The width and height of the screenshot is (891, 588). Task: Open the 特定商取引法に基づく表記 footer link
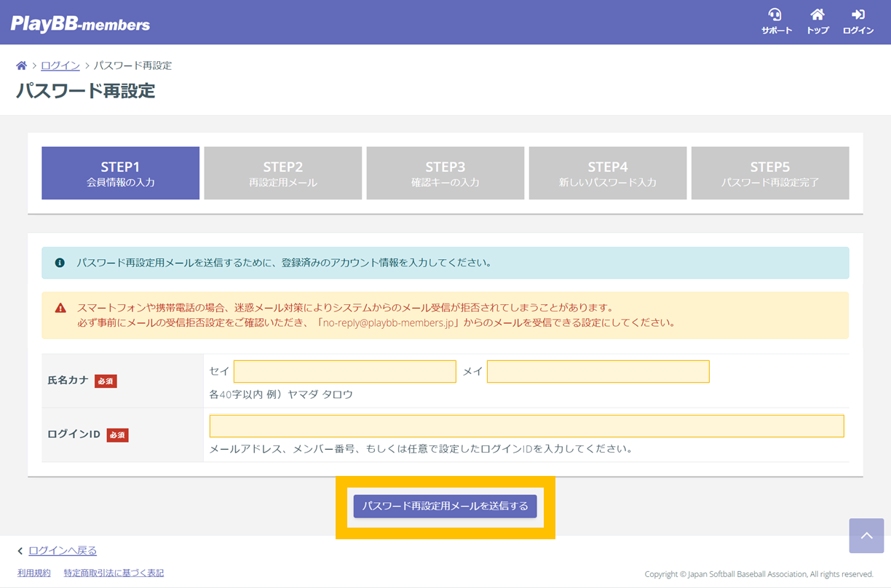[114, 573]
